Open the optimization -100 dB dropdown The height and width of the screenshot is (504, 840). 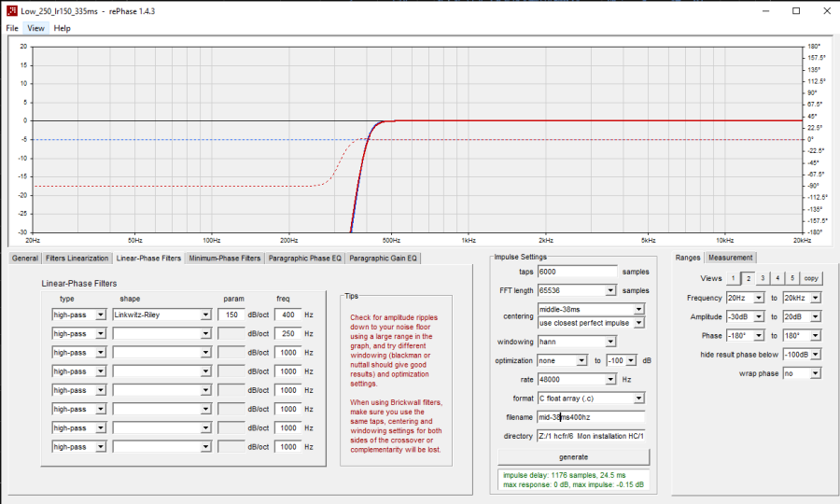click(x=622, y=360)
